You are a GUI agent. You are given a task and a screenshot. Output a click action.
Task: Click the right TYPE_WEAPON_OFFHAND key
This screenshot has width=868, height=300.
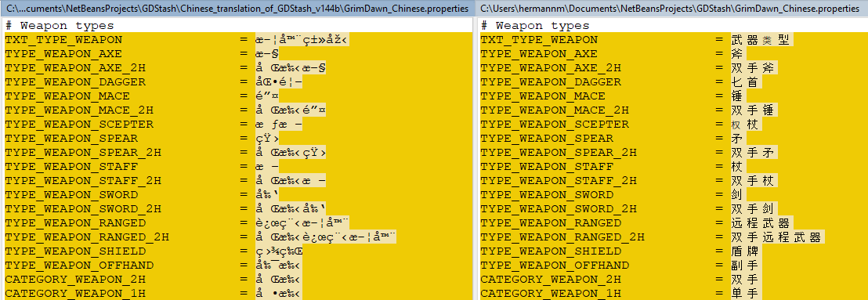[x=554, y=265]
